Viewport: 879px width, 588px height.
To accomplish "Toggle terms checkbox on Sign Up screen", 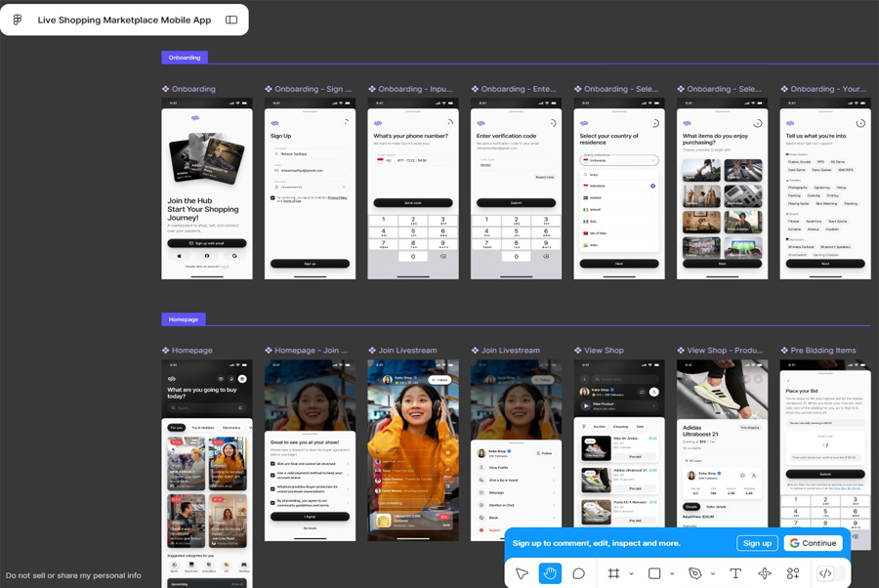I will (272, 197).
